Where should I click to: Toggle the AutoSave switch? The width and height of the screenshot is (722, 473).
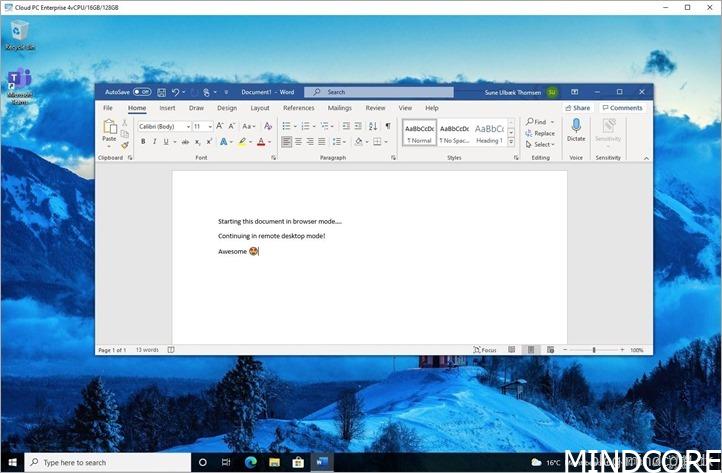coord(142,92)
